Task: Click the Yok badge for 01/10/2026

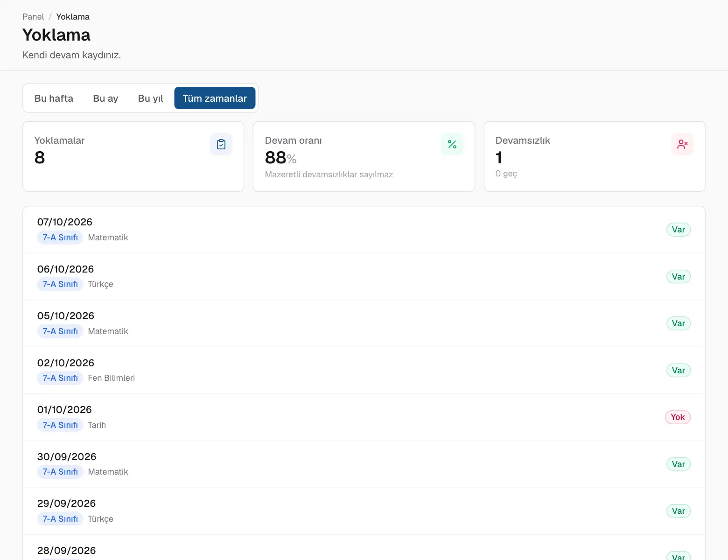Action: point(678,417)
